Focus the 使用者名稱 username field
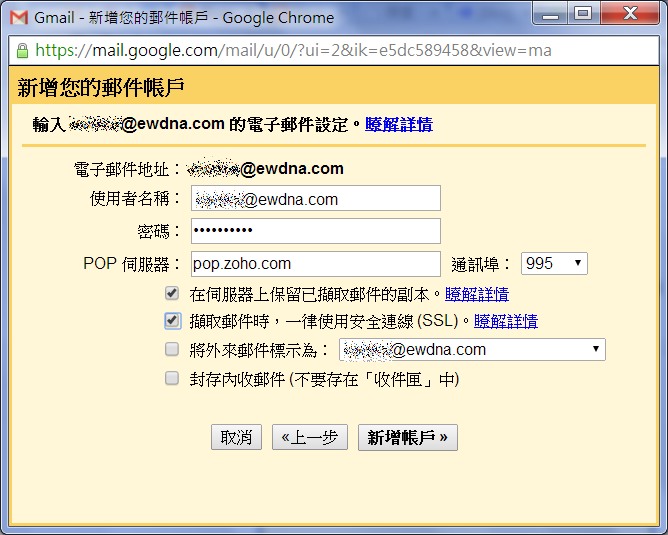Screen dimensions: 668x535 (x=316, y=198)
